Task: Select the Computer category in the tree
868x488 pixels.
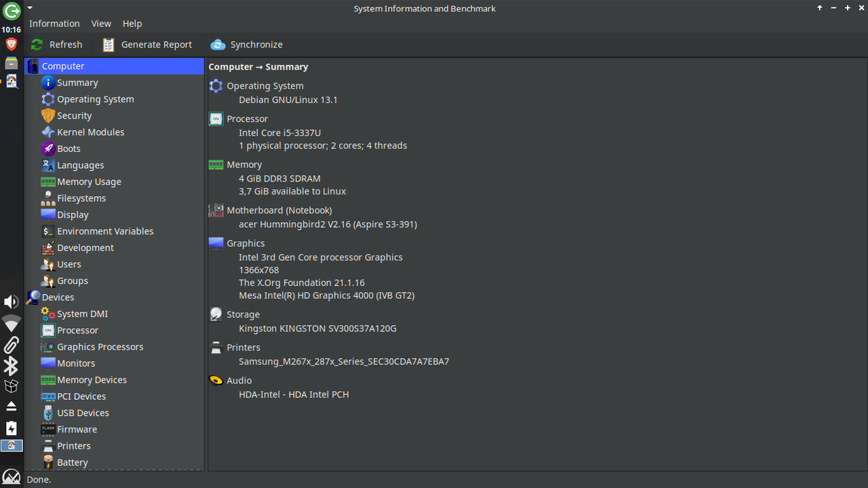Action: pos(114,66)
